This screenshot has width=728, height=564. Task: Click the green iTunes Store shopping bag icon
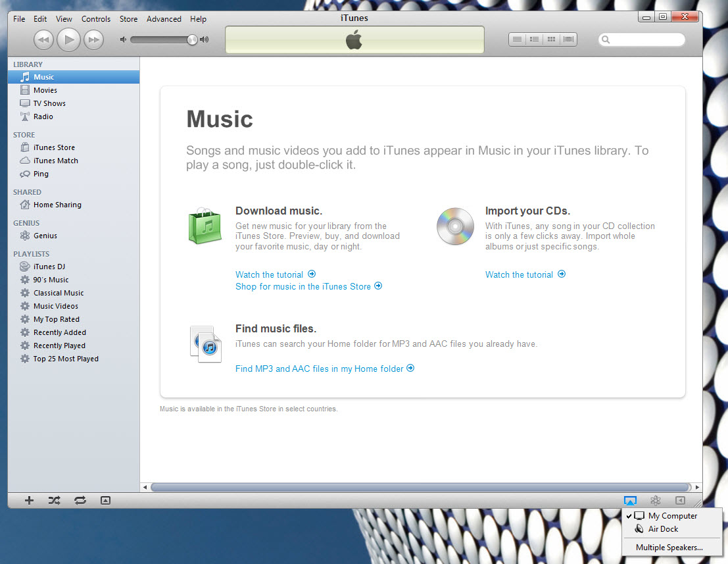[x=205, y=226]
